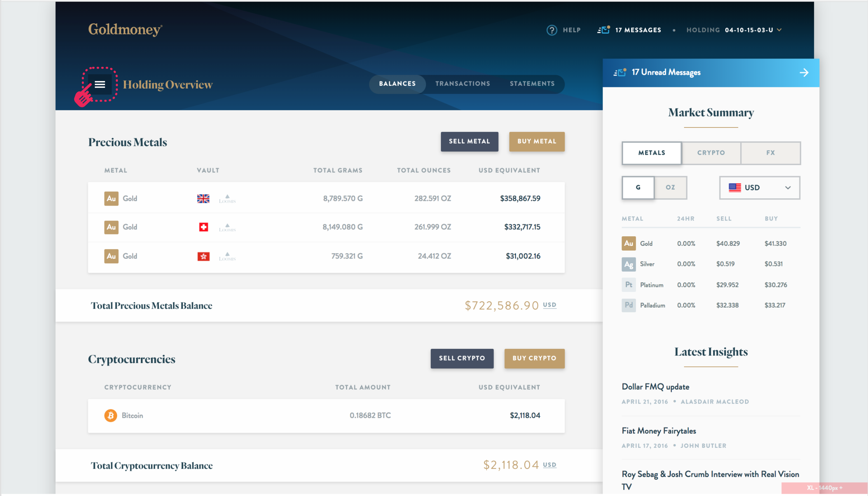Click the Silver sell price $0.519
This screenshot has width=868, height=496.
pos(725,264)
